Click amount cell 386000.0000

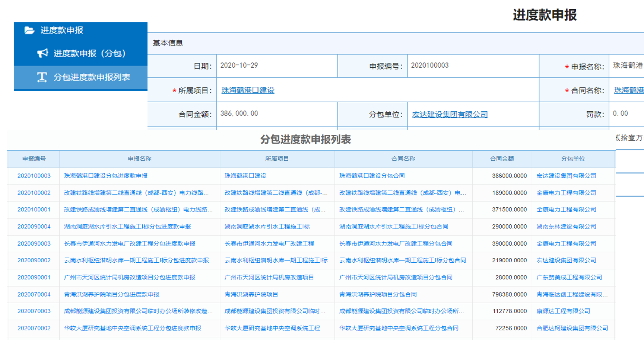[x=510, y=176]
